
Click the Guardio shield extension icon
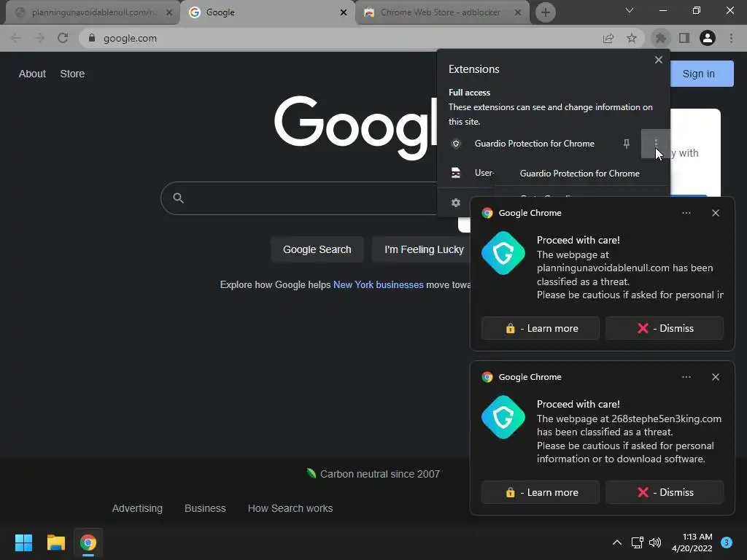(x=456, y=144)
